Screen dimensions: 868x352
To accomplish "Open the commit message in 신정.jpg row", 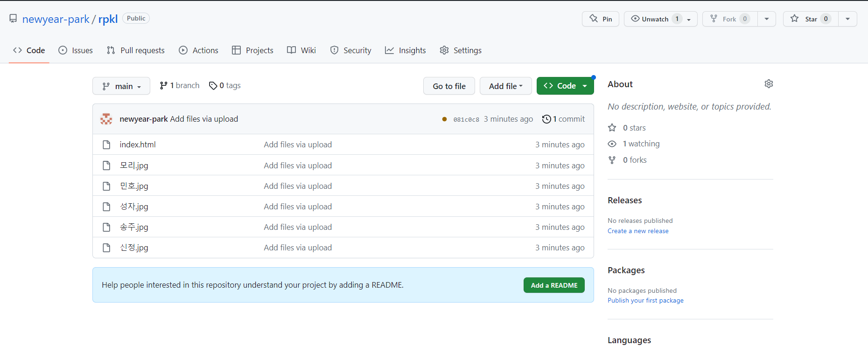I will [298, 248].
